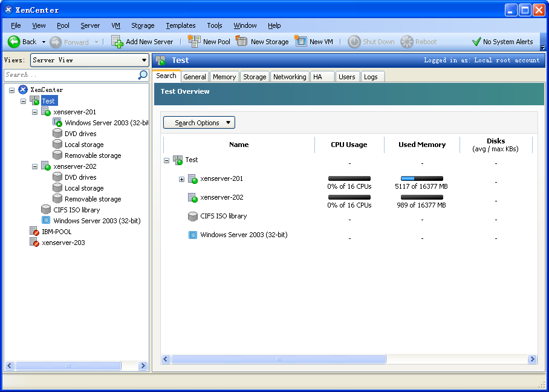
Task: Sort by the Disks column header
Action: click(x=496, y=145)
